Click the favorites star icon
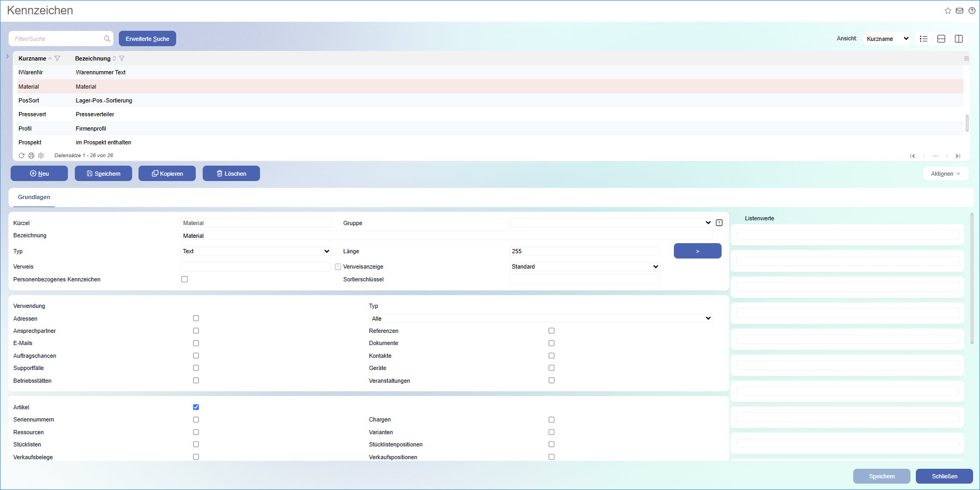This screenshot has height=490, width=980. pyautogui.click(x=948, y=11)
